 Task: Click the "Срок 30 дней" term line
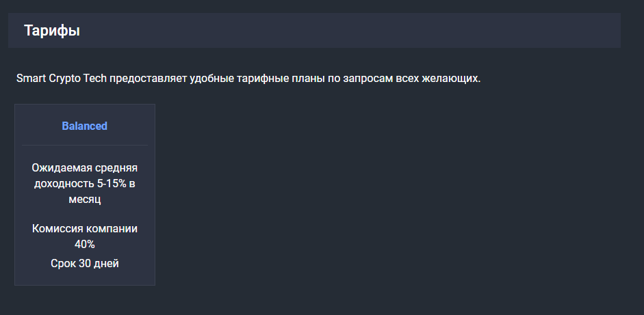click(x=85, y=263)
